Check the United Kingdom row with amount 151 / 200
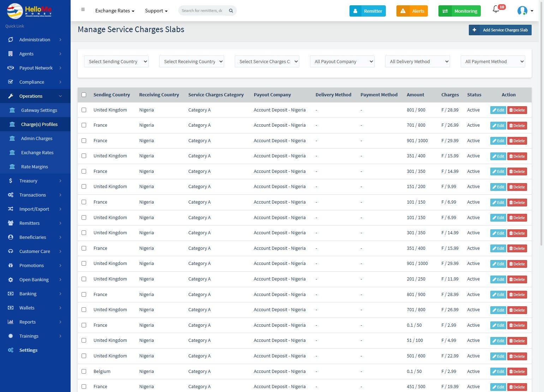544x392 pixels. [84, 186]
